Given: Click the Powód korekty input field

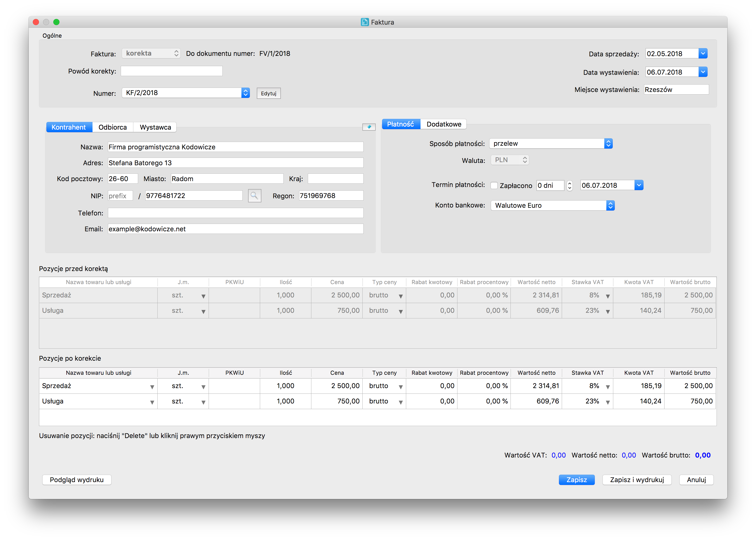Looking at the screenshot, I should (x=172, y=71).
